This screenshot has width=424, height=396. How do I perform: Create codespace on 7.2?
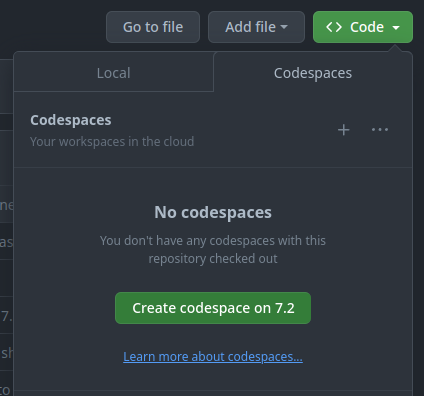[213, 308]
